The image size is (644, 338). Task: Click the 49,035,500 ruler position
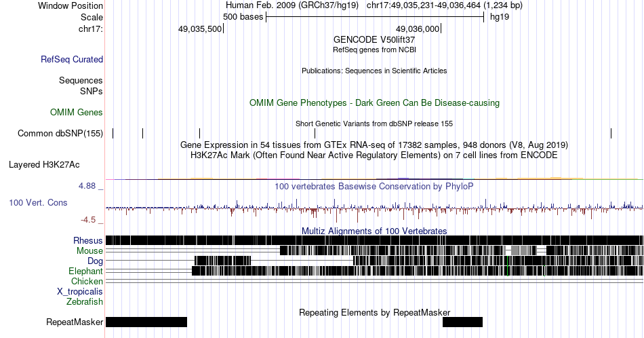[199, 29]
